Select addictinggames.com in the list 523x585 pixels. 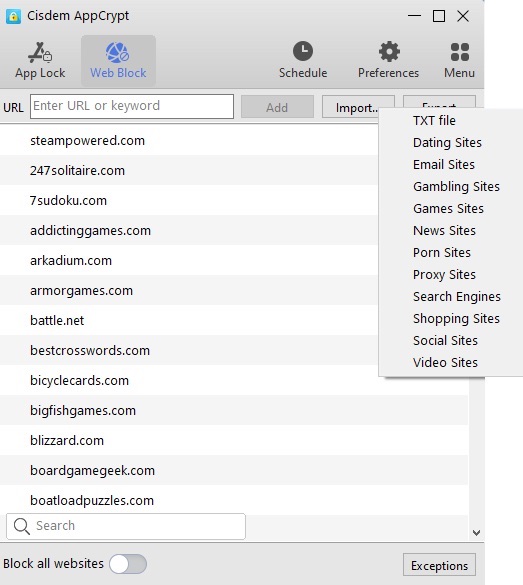(188, 231)
